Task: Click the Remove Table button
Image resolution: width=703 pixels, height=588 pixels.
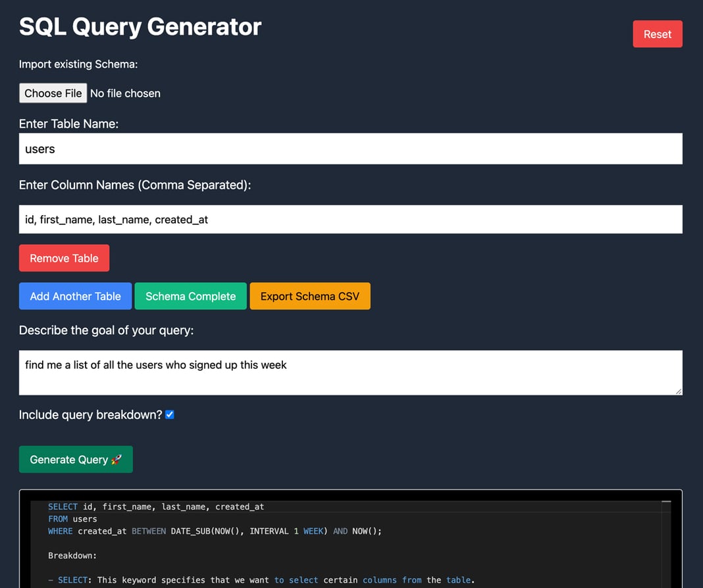Action: pyautogui.click(x=64, y=258)
